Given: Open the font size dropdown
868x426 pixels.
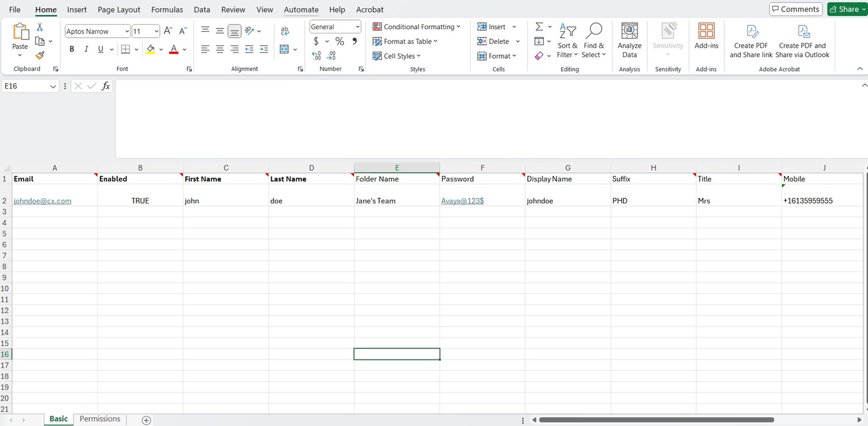Looking at the screenshot, I should click(156, 32).
